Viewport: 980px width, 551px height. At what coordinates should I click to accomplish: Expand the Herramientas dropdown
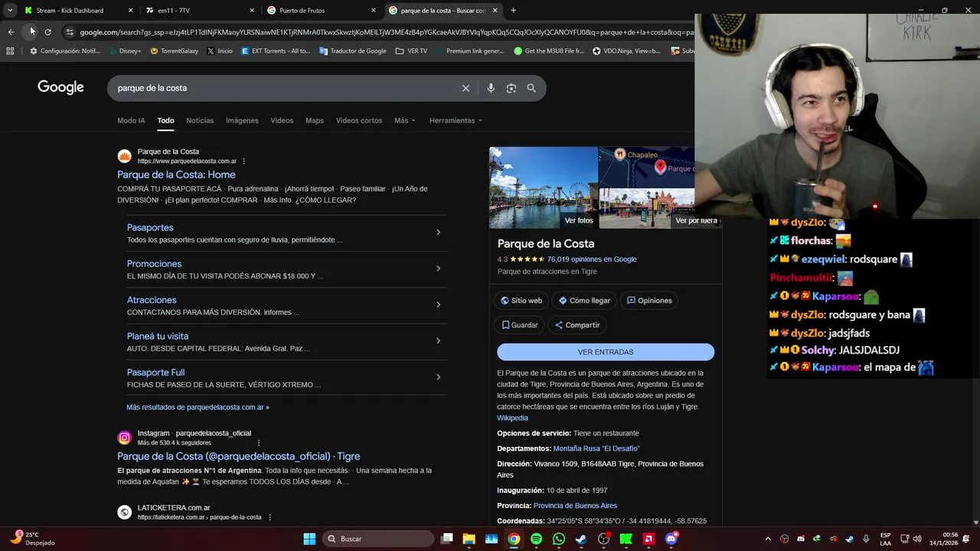pyautogui.click(x=456, y=120)
